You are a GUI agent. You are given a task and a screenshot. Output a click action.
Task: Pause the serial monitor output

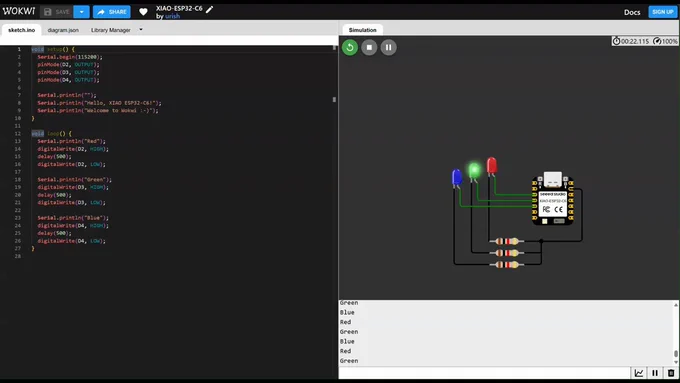point(655,373)
